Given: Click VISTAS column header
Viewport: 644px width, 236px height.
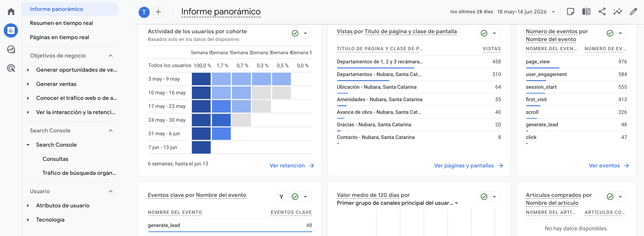Looking at the screenshot, I should [492, 49].
